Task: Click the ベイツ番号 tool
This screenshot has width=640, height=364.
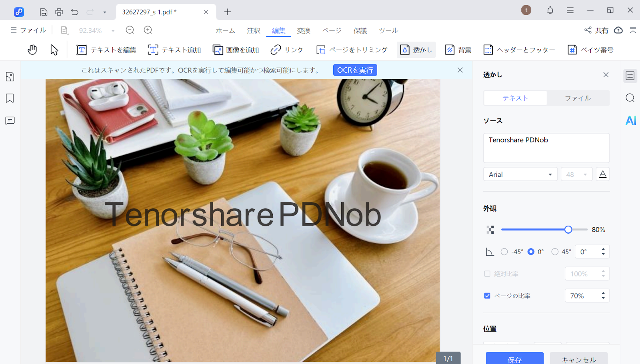Action: coord(590,50)
